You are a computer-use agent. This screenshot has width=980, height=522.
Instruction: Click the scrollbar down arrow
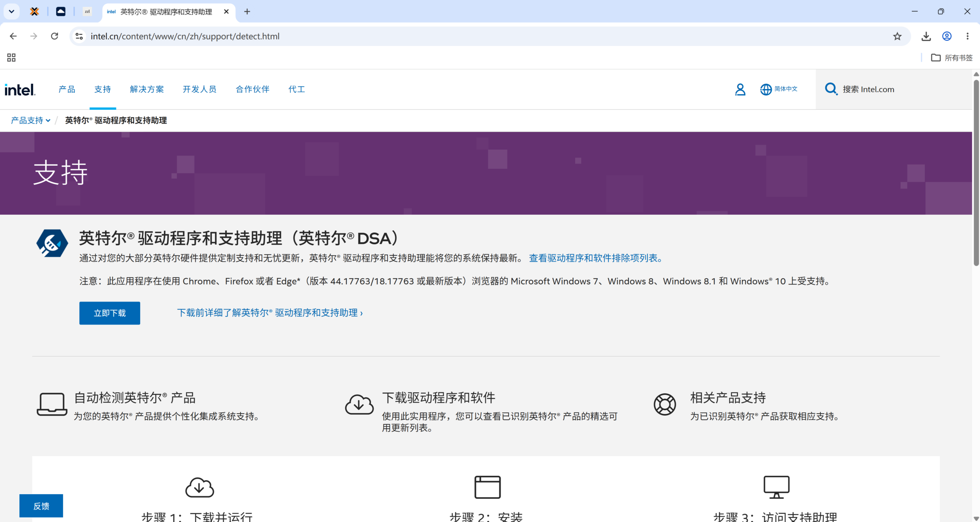point(976,519)
